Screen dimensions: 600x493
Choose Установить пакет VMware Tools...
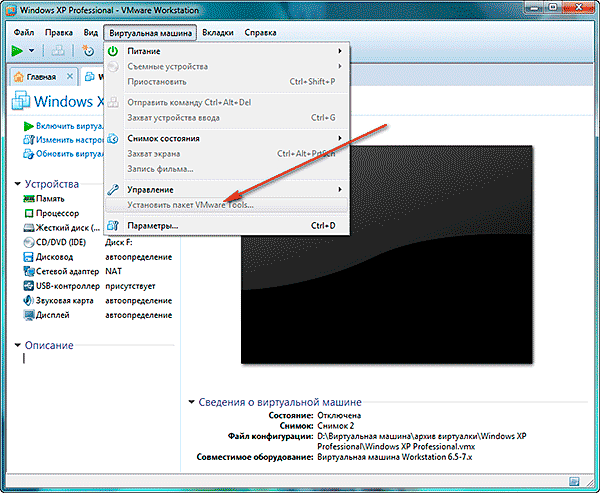(x=227, y=205)
